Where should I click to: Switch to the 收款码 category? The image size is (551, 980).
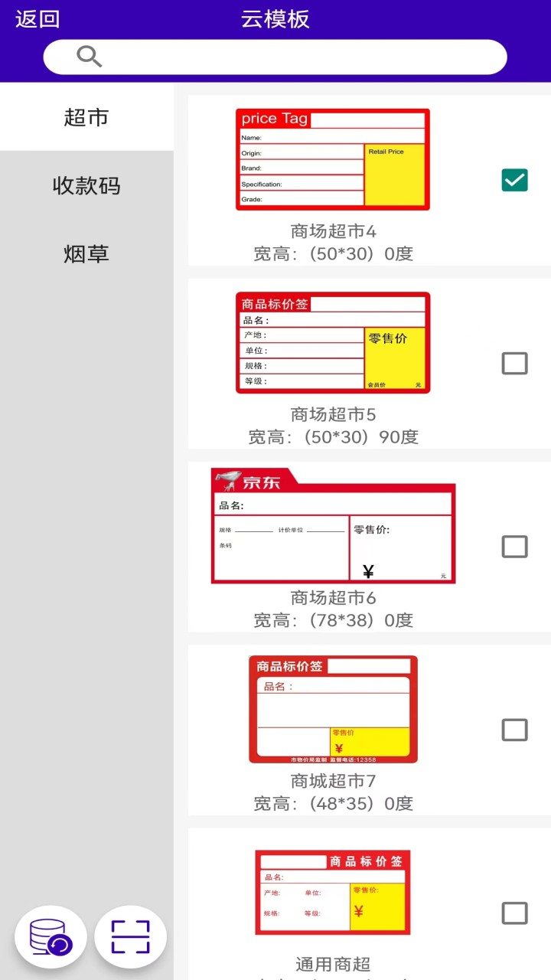coord(86,186)
